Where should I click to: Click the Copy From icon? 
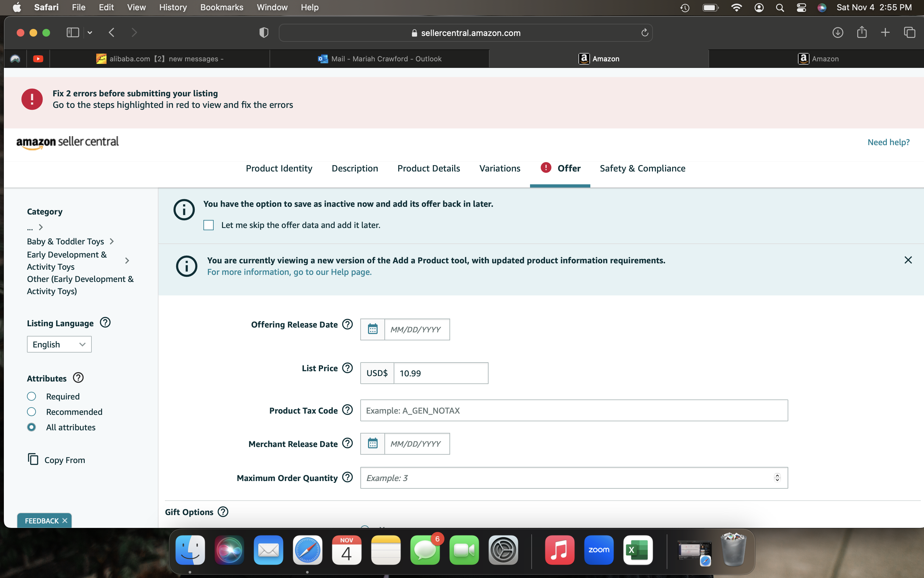(x=33, y=459)
